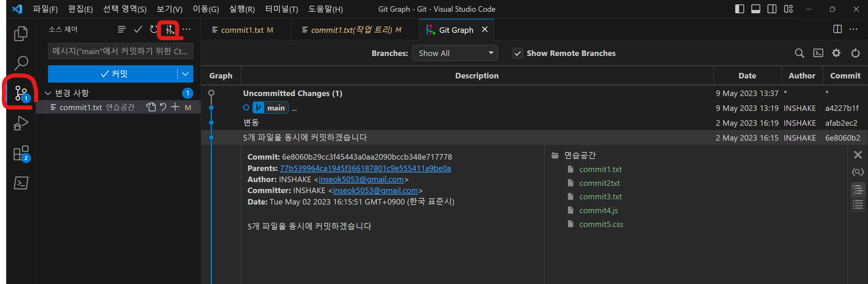Open the 이동(G) menu
This screenshot has width=868, height=284.
[206, 9]
